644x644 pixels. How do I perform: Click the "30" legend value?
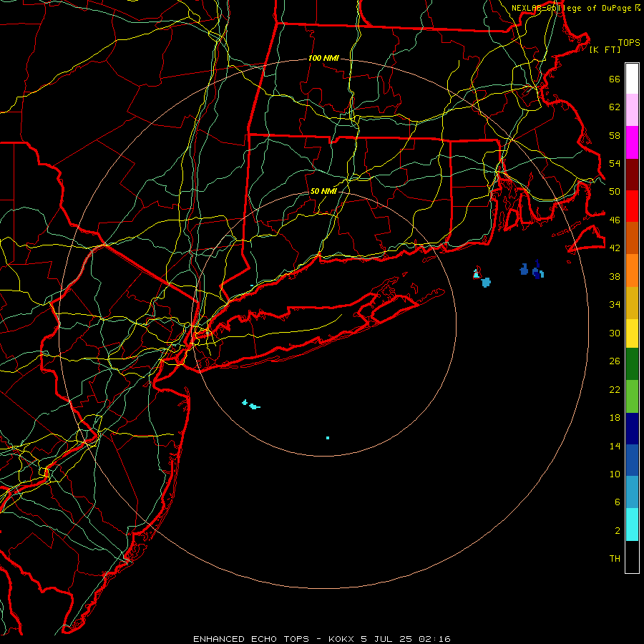pyautogui.click(x=615, y=333)
